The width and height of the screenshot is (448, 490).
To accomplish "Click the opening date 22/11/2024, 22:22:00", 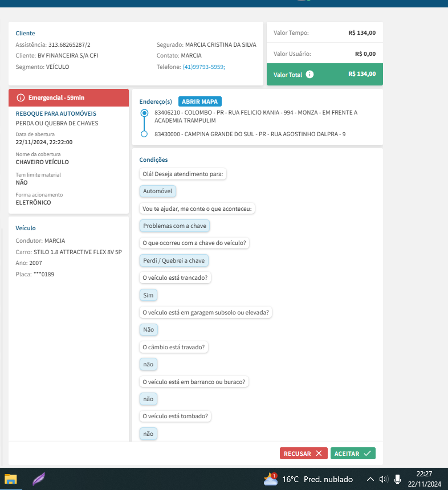I will [x=44, y=142].
